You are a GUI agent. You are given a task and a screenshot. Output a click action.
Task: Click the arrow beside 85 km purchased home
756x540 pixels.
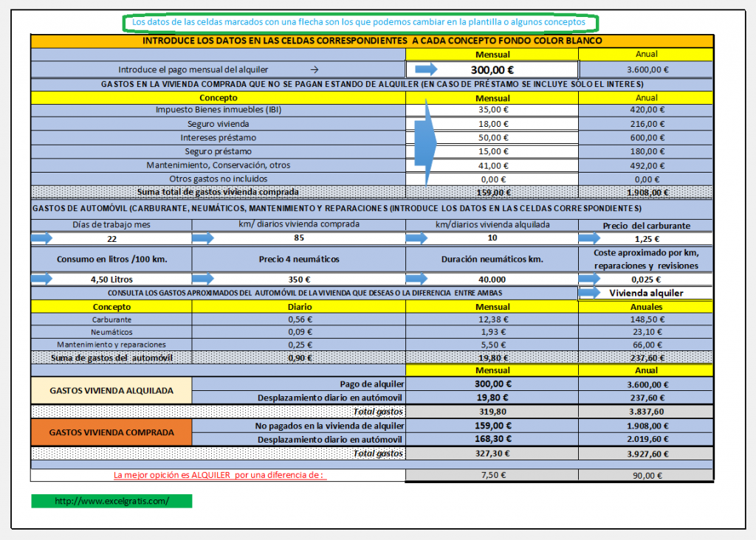pos(203,238)
